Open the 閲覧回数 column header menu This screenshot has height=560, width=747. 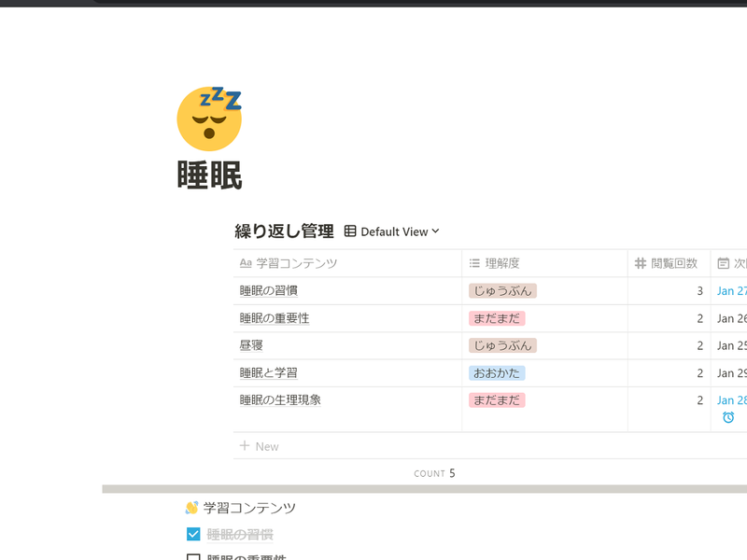672,263
